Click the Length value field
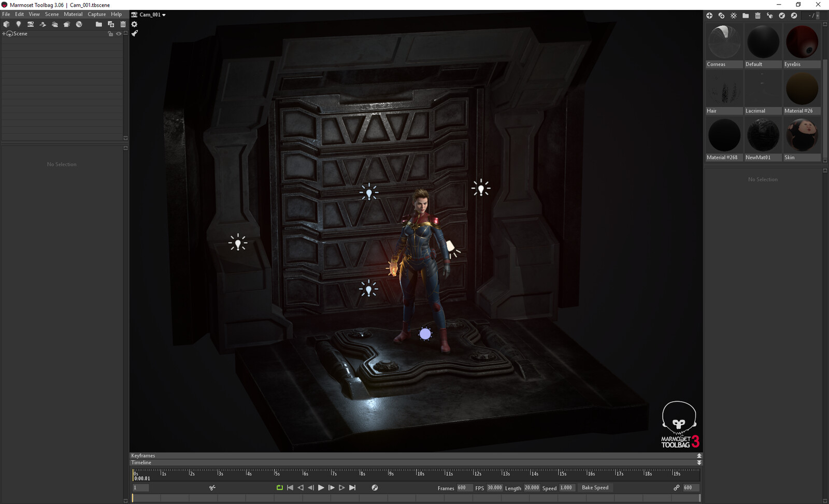Viewport: 829px width, 504px height. pos(532,487)
